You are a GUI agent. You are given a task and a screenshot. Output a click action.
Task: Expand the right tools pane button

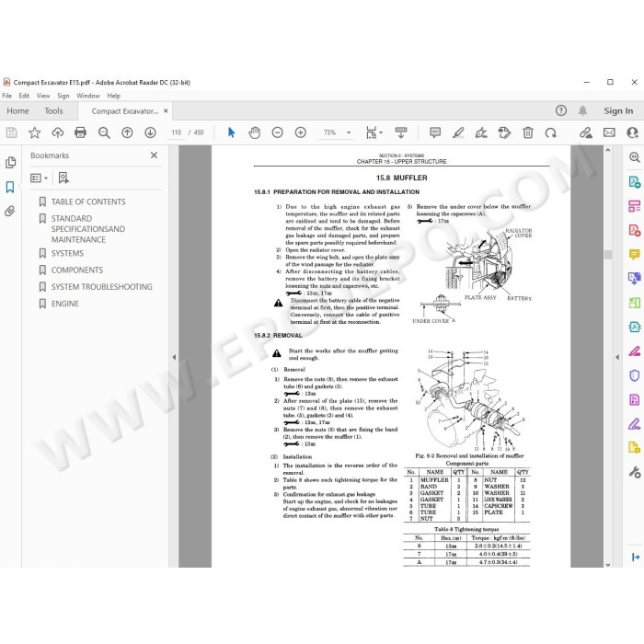[635, 557]
